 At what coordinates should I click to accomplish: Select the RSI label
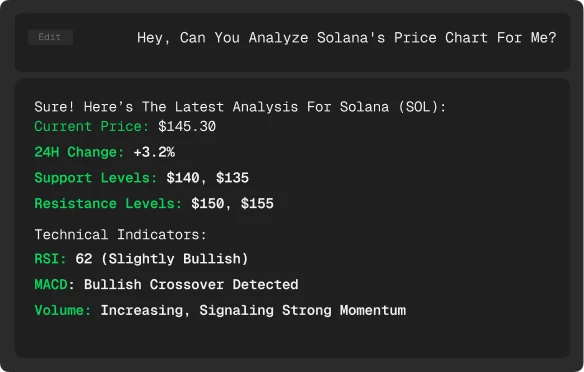point(50,259)
